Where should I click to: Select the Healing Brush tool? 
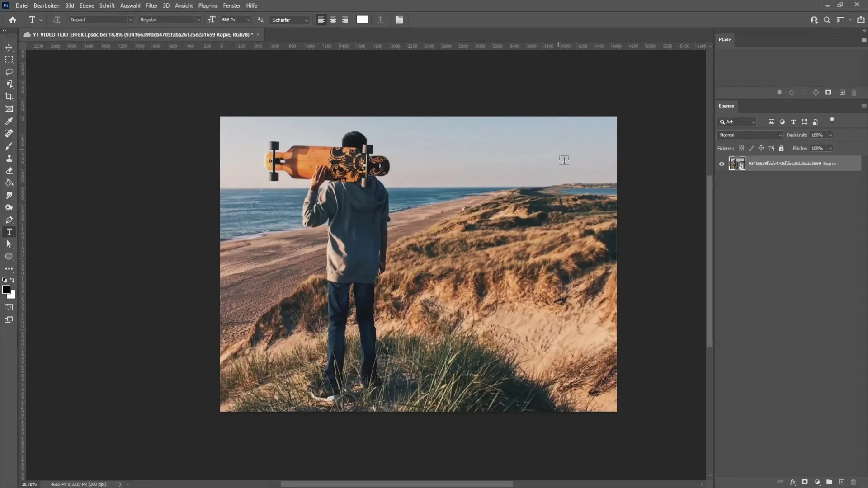point(9,133)
